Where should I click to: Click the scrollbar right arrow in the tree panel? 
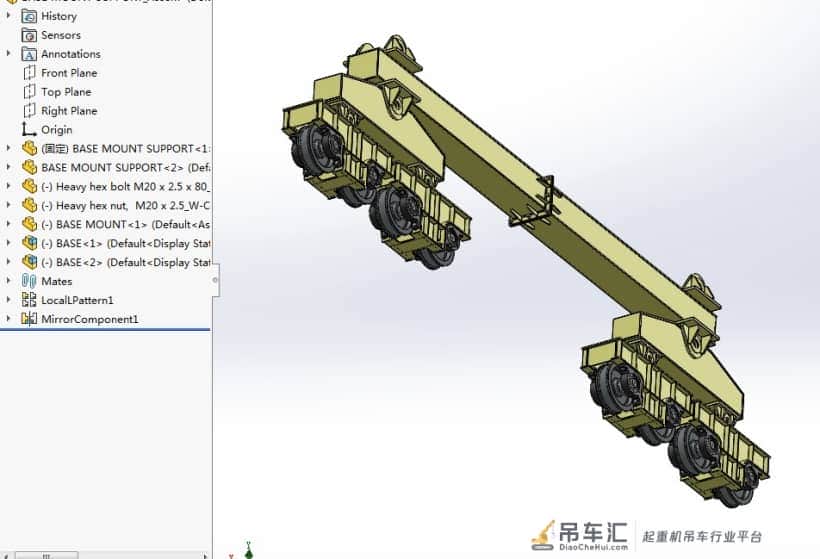[x=205, y=555]
